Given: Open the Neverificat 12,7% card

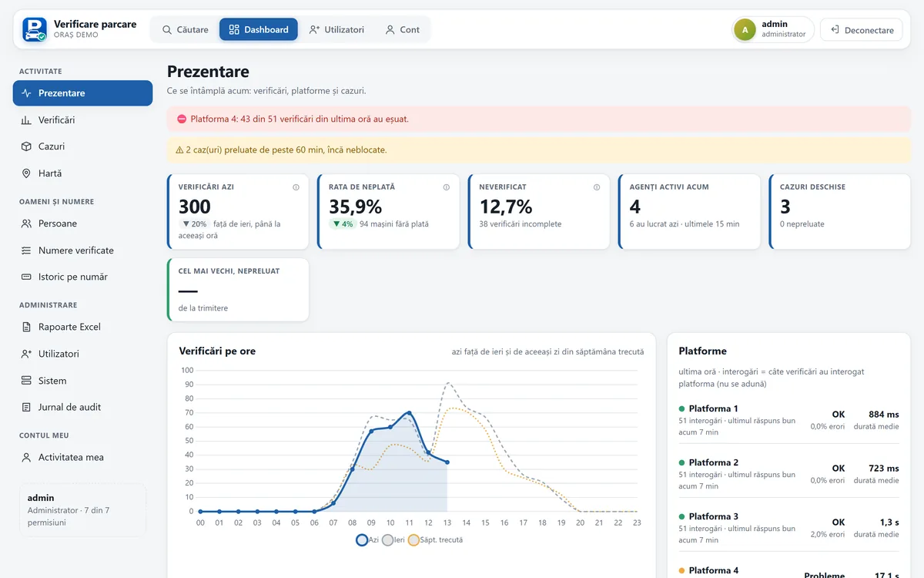Looking at the screenshot, I should point(539,212).
